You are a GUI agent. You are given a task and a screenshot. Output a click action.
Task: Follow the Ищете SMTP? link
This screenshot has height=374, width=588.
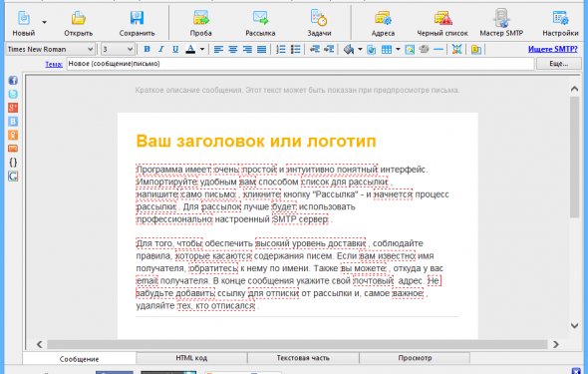click(x=553, y=49)
